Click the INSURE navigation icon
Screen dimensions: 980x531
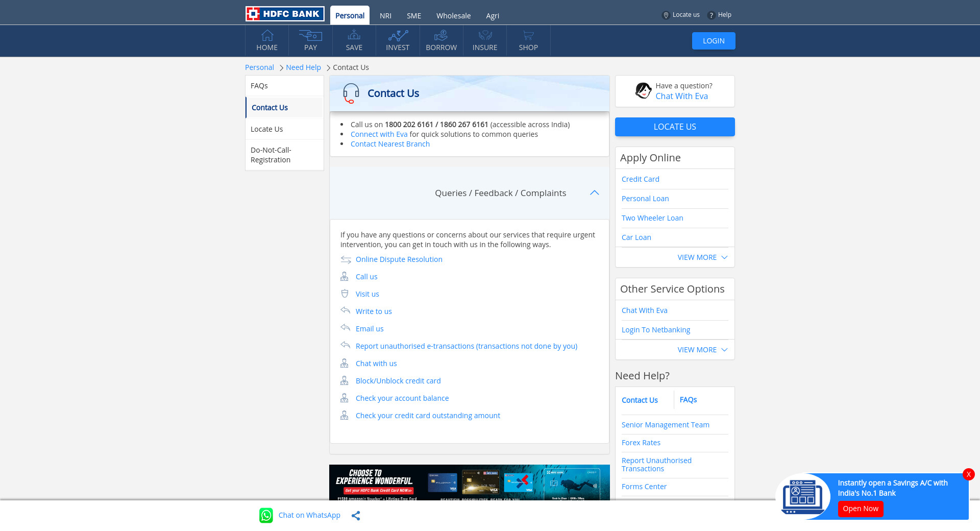[x=484, y=36]
